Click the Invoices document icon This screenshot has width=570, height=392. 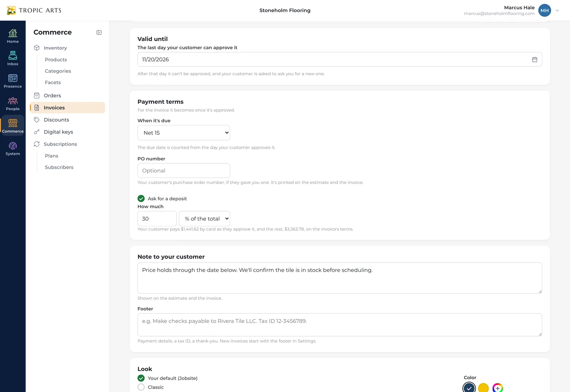point(37,108)
